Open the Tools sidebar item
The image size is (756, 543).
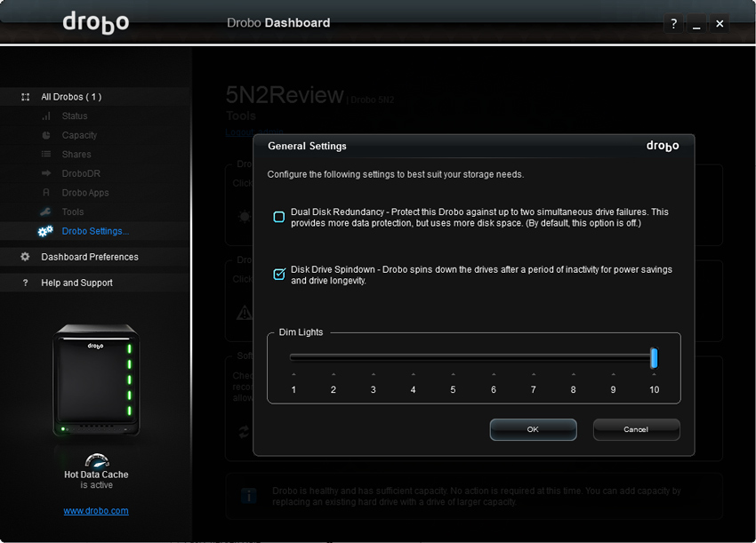(73, 212)
